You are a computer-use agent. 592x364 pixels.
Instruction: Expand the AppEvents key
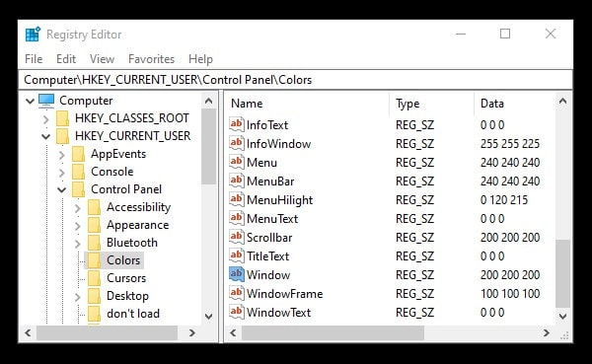(x=62, y=155)
